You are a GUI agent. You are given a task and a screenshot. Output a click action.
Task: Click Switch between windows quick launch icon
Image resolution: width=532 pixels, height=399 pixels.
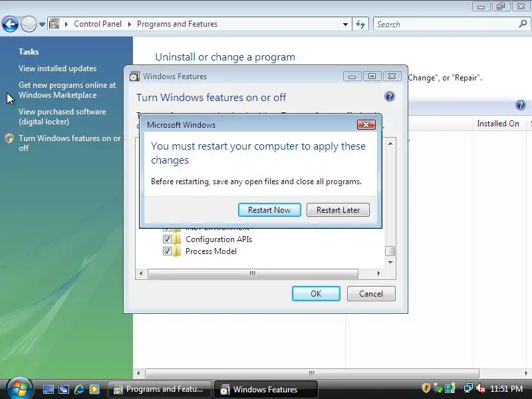63,389
